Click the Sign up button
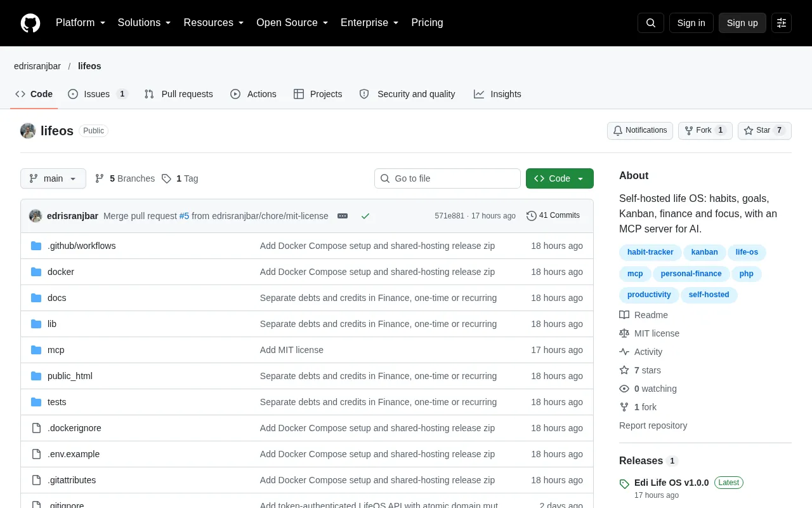 tap(742, 23)
